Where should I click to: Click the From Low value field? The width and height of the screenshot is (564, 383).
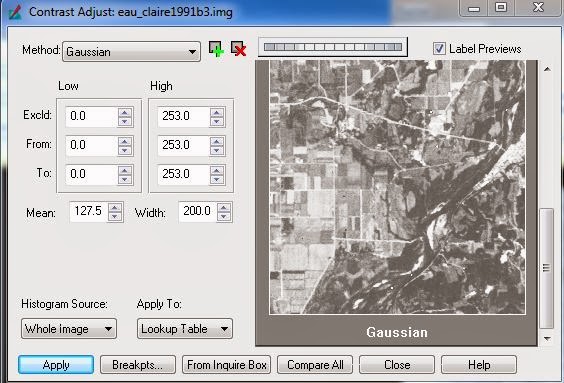91,145
